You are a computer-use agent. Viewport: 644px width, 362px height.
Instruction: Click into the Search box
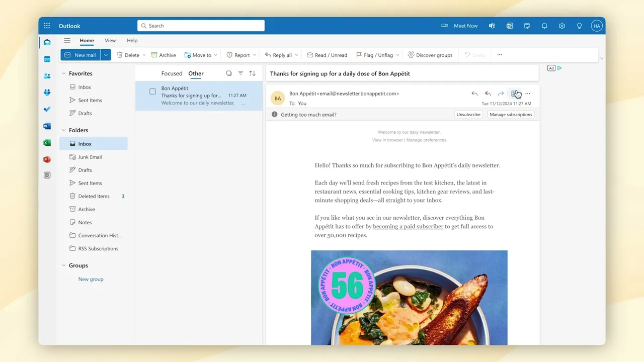click(x=201, y=26)
